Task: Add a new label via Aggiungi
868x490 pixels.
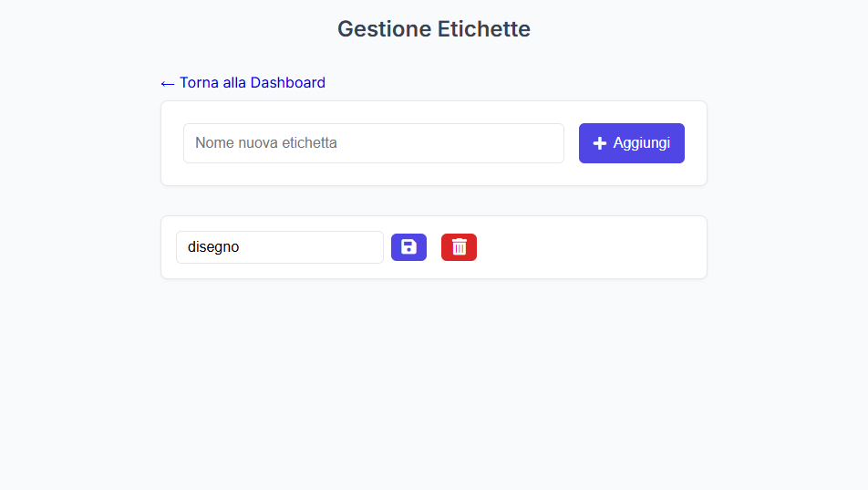Action: [x=632, y=143]
